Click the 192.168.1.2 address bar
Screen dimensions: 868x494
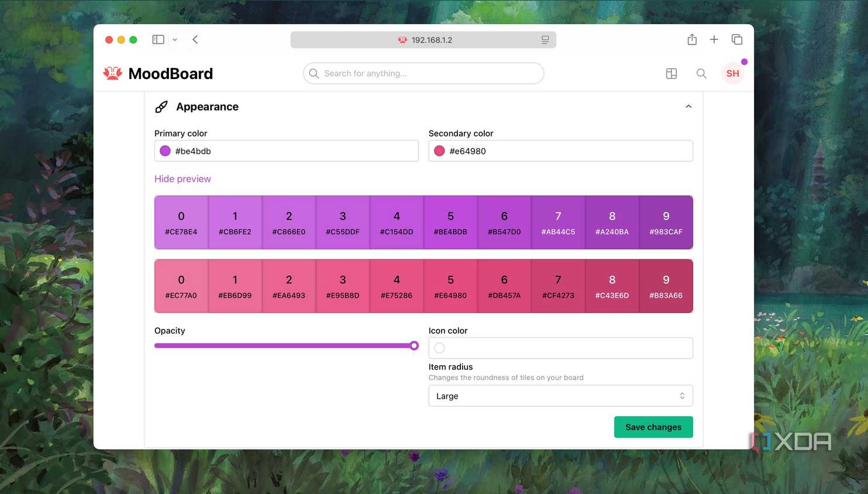click(423, 40)
